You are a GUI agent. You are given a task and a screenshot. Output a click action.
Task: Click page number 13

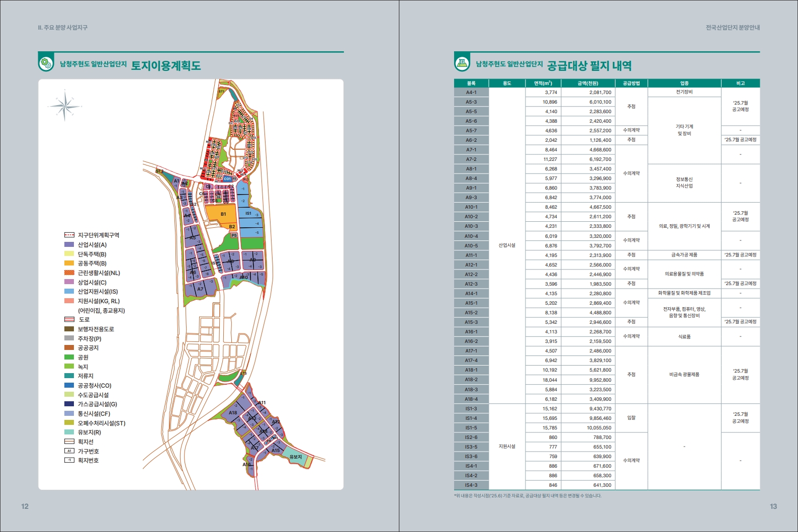(x=773, y=506)
